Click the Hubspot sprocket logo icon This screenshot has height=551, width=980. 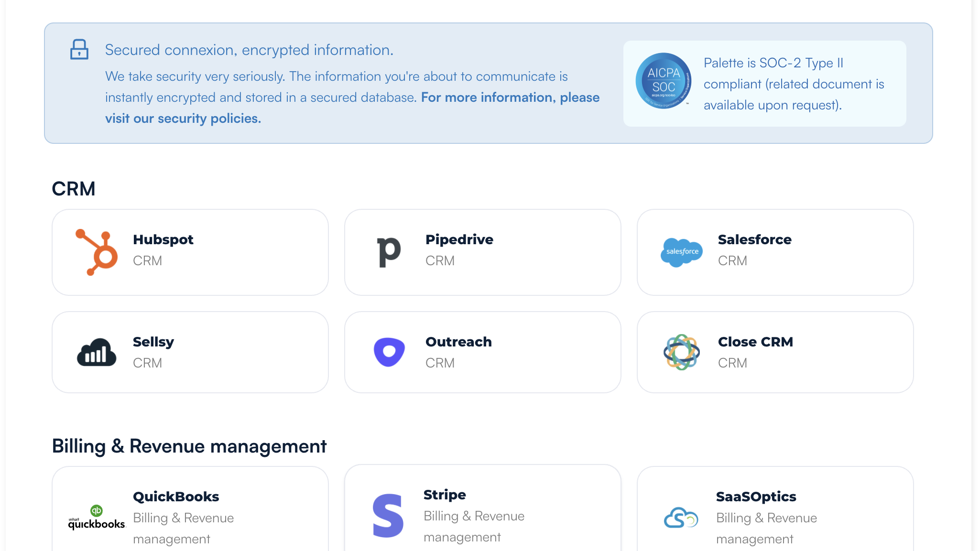97,252
